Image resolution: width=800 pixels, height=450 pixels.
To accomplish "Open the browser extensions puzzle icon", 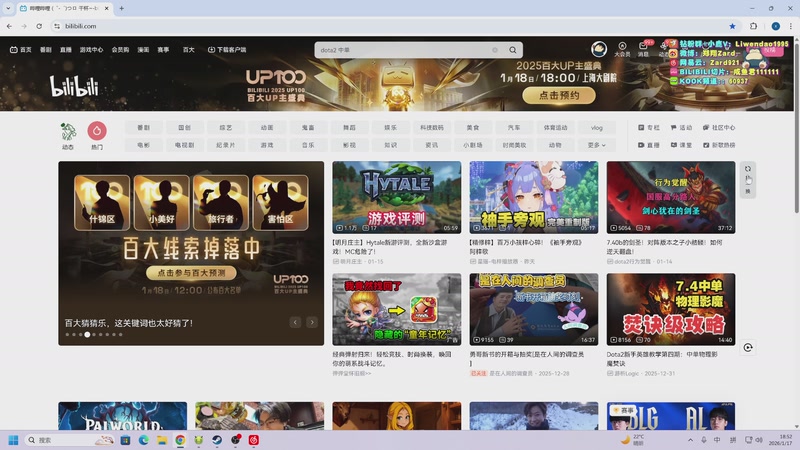I will (754, 26).
